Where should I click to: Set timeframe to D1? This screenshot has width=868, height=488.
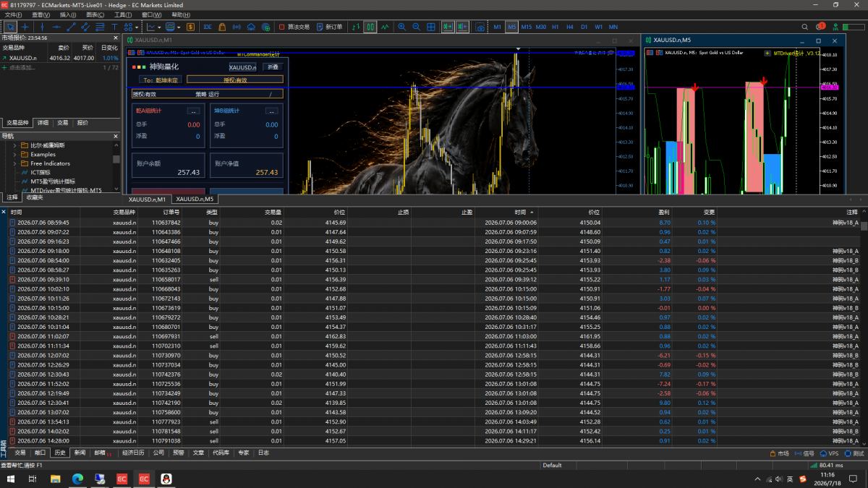584,27
